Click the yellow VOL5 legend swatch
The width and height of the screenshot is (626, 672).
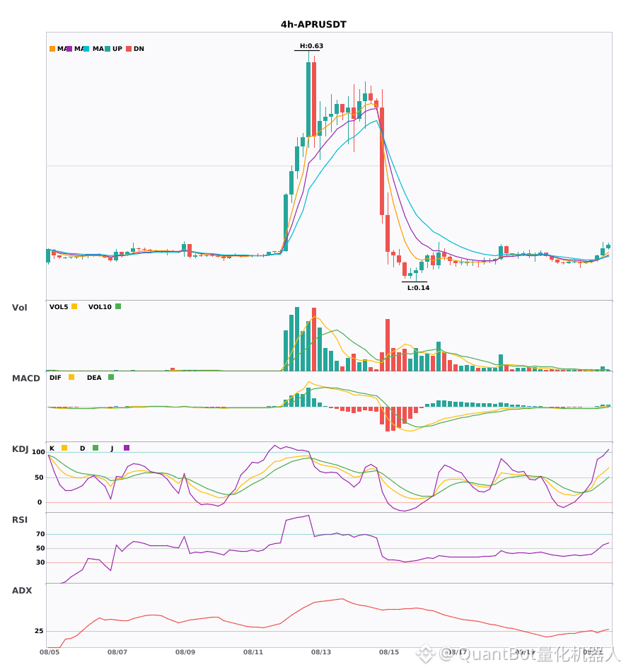point(74,306)
